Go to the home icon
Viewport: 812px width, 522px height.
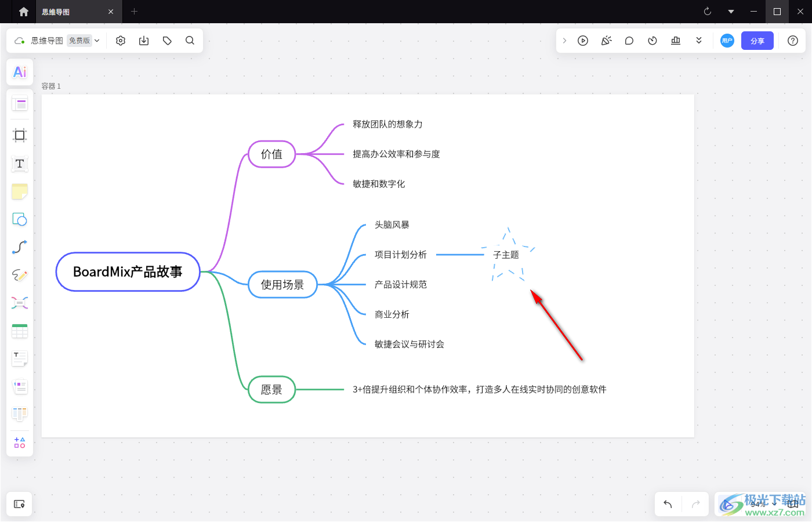tap(24, 12)
